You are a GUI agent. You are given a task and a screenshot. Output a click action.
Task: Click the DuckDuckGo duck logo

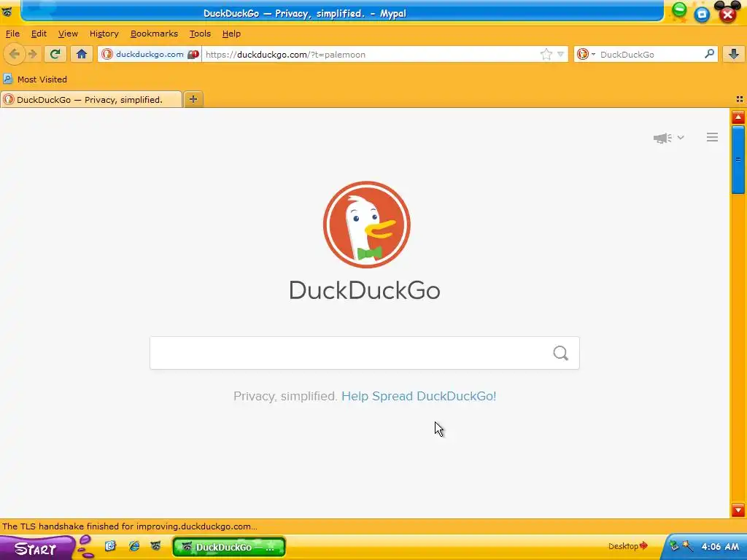coord(366,225)
